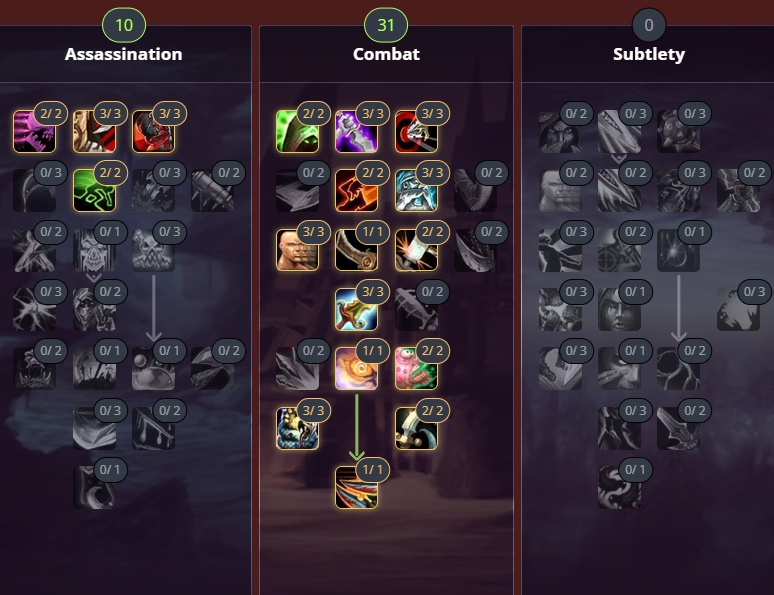Click the Subtlety tree title
The image size is (774, 595).
click(649, 54)
